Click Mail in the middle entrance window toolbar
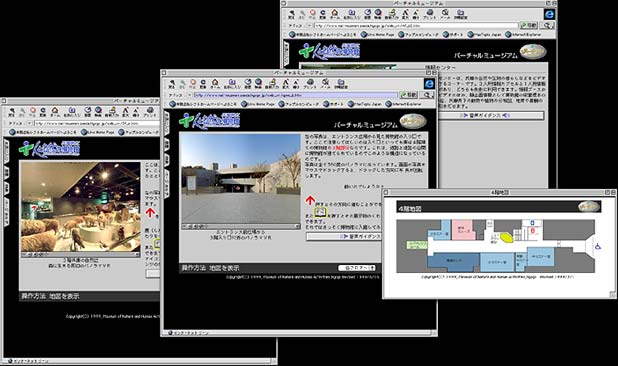This screenshot has width=618, height=366. click(326, 84)
